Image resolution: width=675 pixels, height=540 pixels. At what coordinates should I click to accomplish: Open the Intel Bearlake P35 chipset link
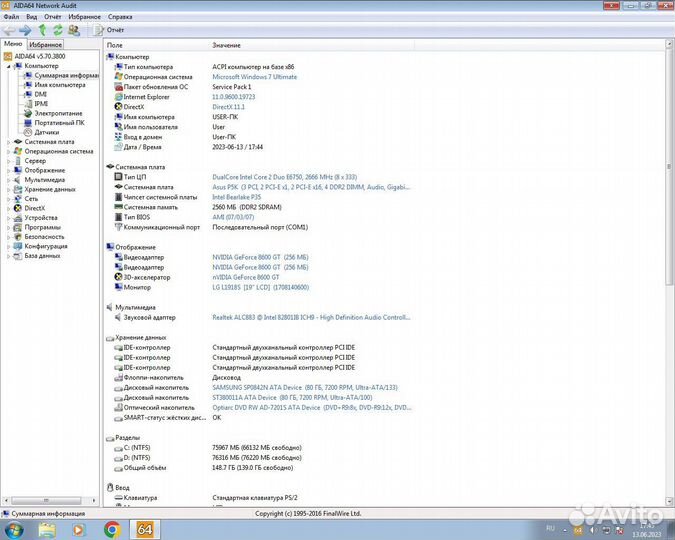(x=236, y=197)
